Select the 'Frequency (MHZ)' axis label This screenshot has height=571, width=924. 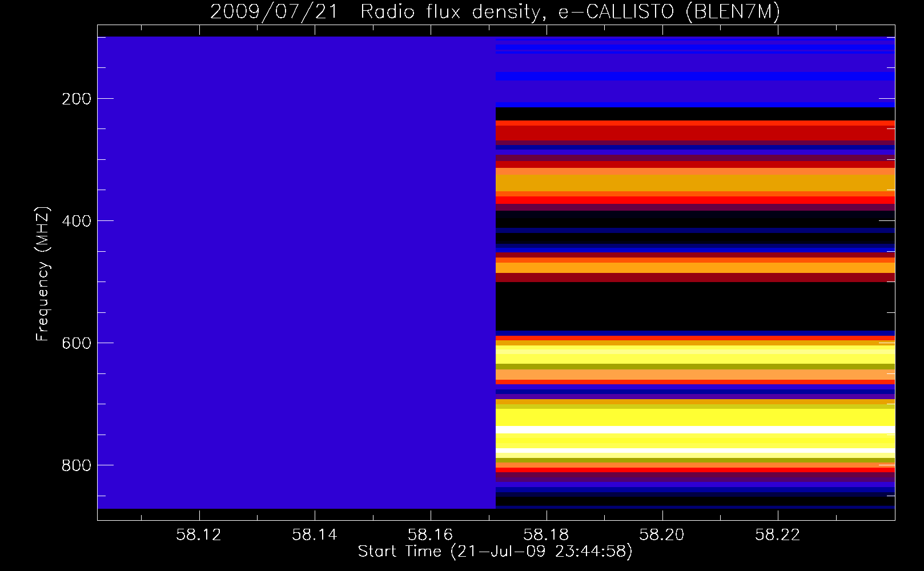tap(43, 274)
